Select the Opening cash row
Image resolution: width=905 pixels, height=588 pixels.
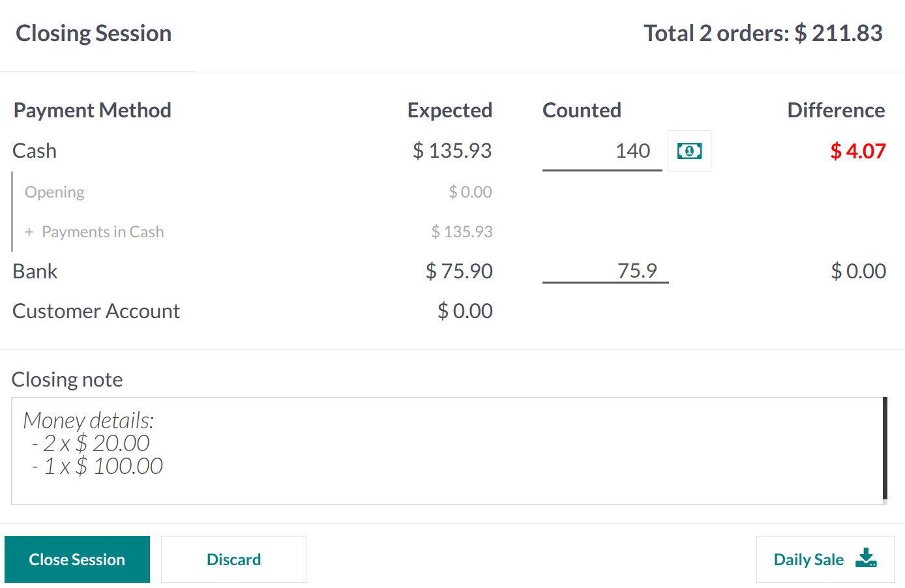(x=258, y=192)
